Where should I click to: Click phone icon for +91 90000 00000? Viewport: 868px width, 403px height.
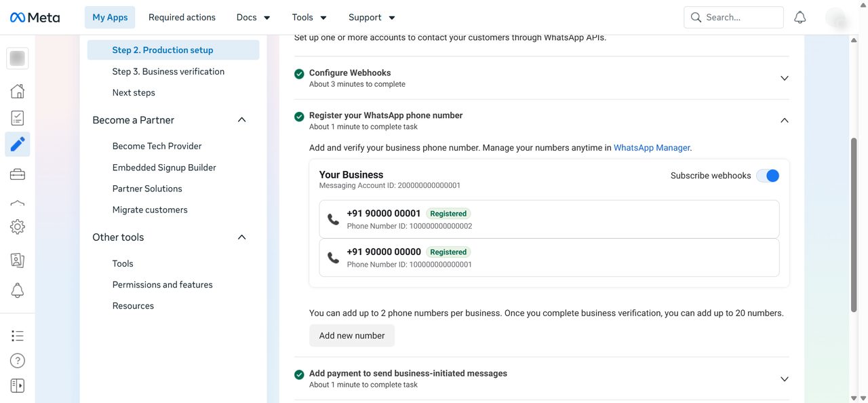(x=333, y=258)
